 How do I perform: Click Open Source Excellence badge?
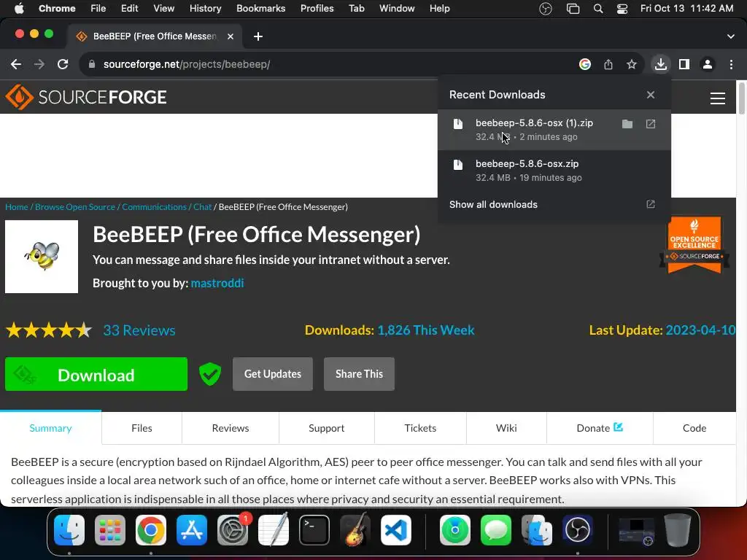tap(694, 245)
